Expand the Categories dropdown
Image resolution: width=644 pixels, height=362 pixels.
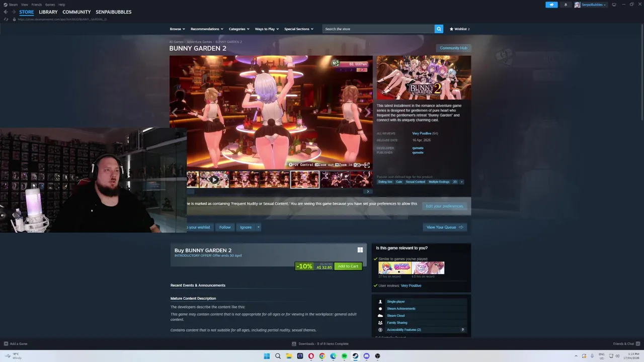pos(239,29)
